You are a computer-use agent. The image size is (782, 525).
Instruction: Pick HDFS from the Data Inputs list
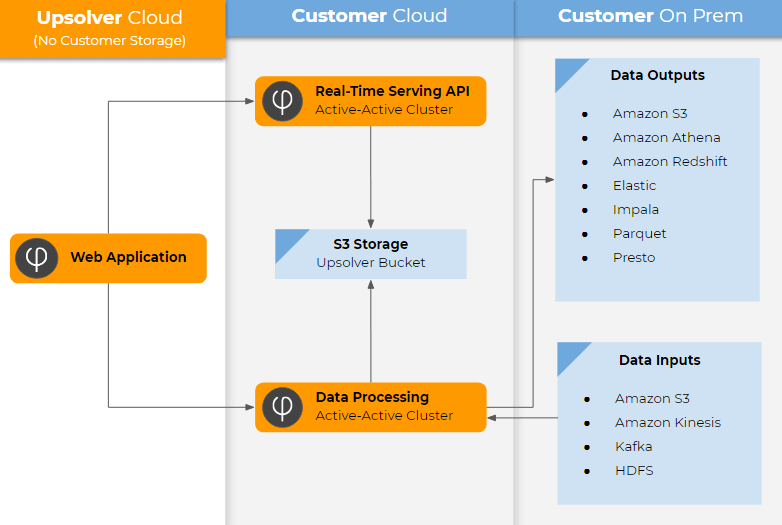634,471
